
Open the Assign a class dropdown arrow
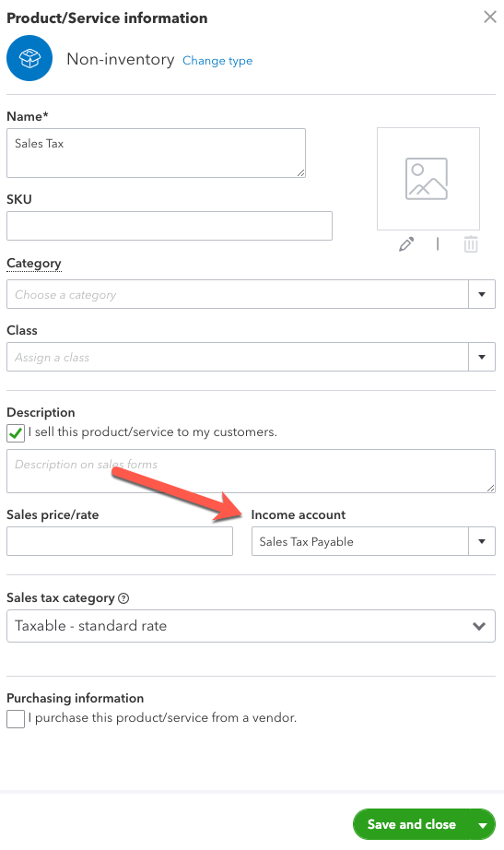click(x=482, y=357)
